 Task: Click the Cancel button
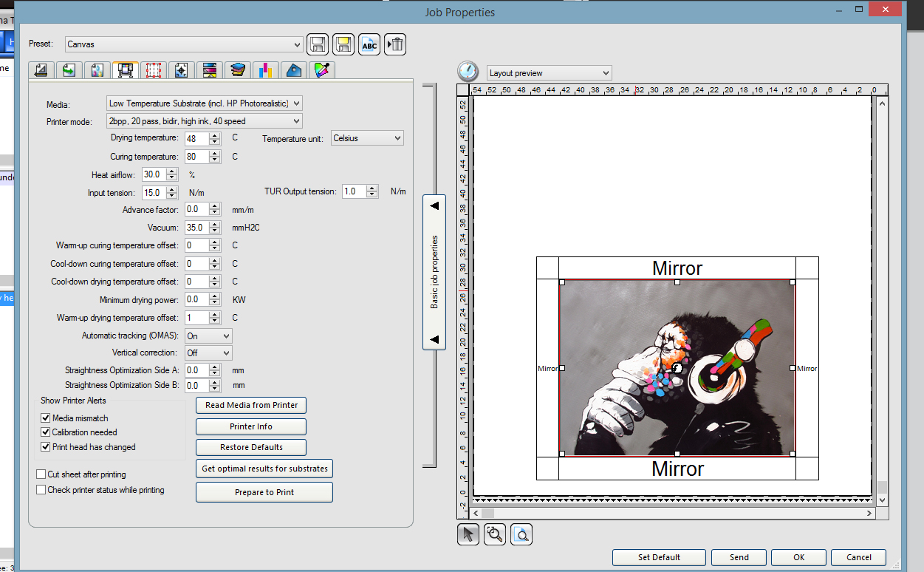click(x=858, y=557)
